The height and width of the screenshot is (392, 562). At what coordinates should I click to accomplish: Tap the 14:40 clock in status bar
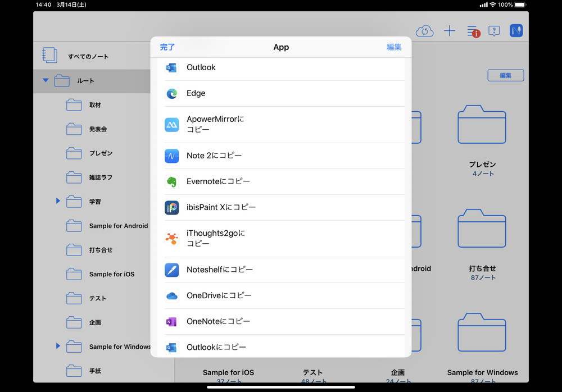click(x=43, y=4)
